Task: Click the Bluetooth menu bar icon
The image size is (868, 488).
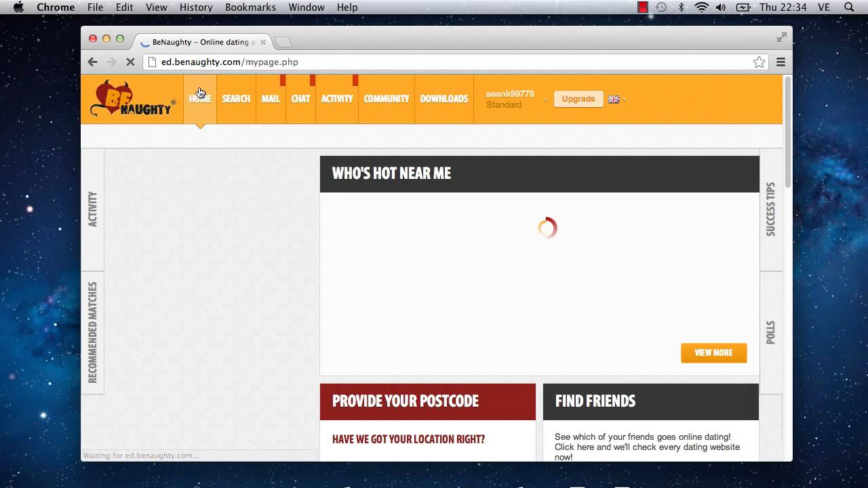Action: click(x=682, y=7)
